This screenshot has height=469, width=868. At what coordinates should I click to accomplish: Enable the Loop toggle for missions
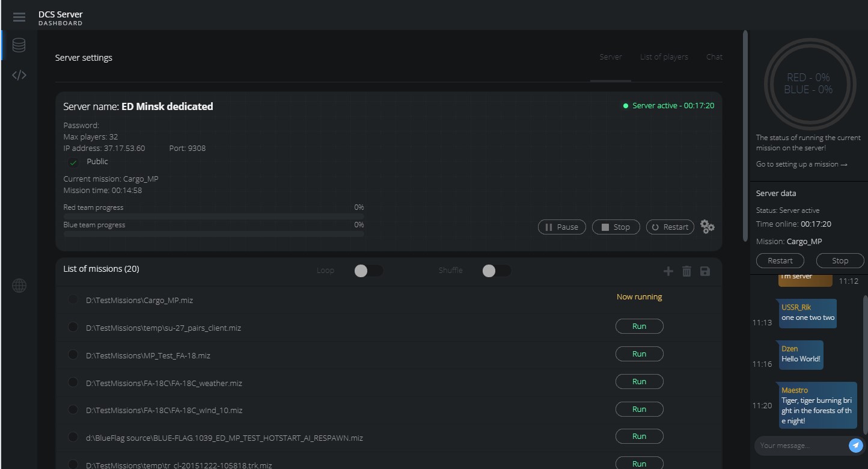pos(368,271)
